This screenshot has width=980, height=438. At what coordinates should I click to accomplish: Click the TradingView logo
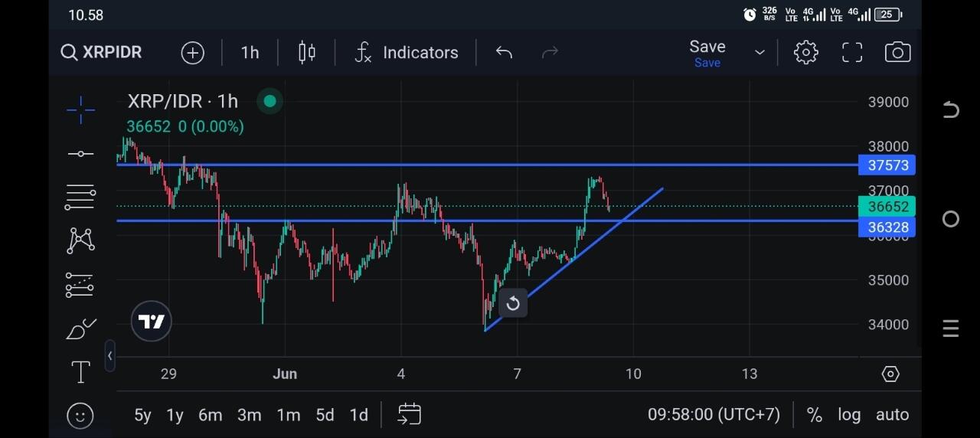coord(152,322)
